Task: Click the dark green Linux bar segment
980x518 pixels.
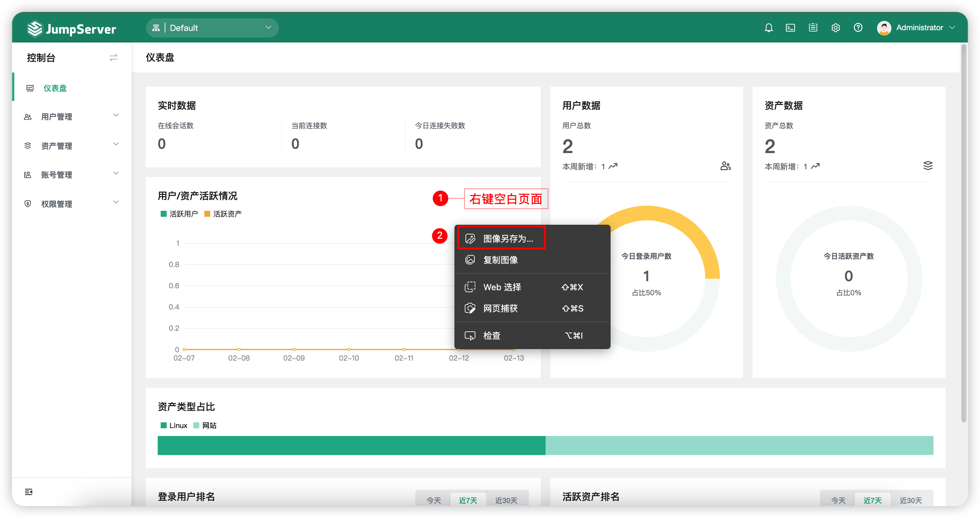Action: click(x=352, y=445)
